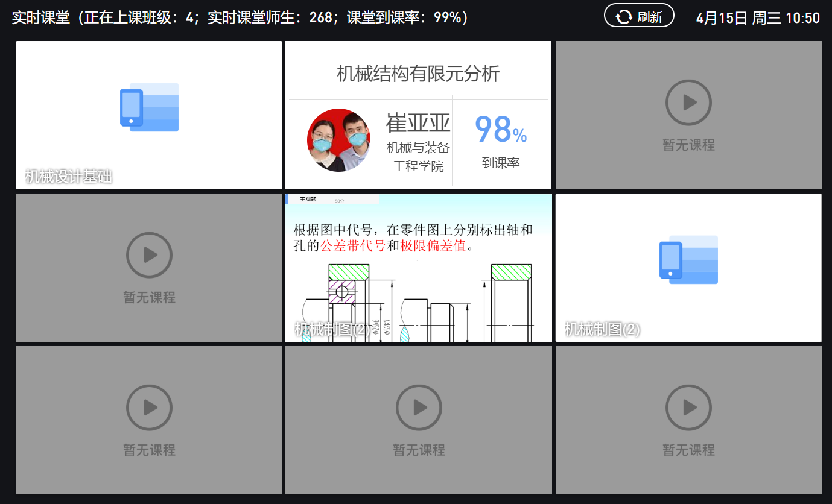The height and width of the screenshot is (504, 832).
Task: Click the 机械与装备工程学院 college text
Action: pyautogui.click(x=418, y=157)
